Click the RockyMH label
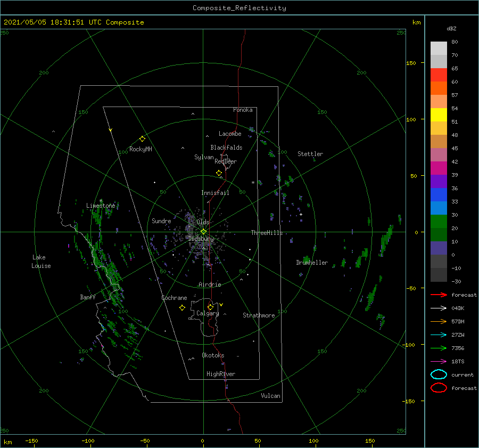The image size is (479, 448). (x=141, y=149)
